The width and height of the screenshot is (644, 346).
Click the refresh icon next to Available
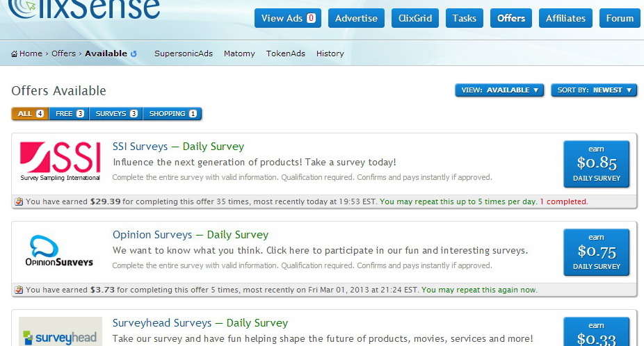[x=134, y=53]
